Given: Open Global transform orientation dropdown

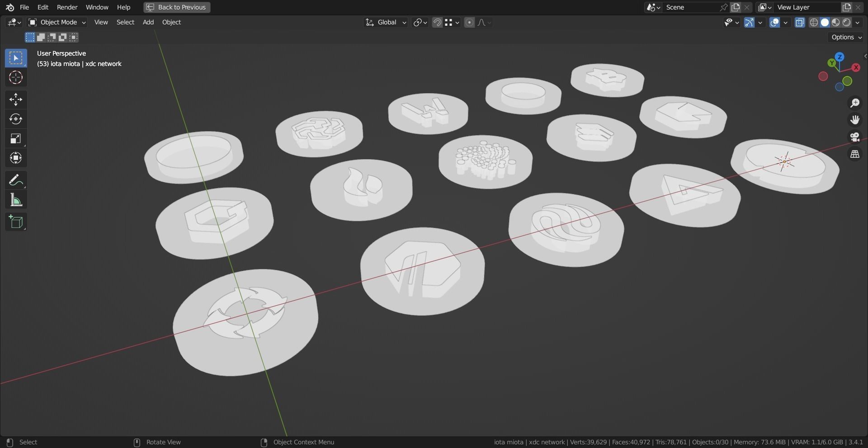Looking at the screenshot, I should pyautogui.click(x=386, y=22).
